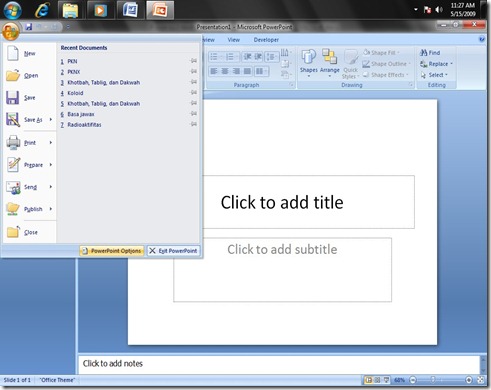Image resolution: width=491 pixels, height=390 pixels.
Task: Click the zoom slider handle
Action: click(433, 380)
